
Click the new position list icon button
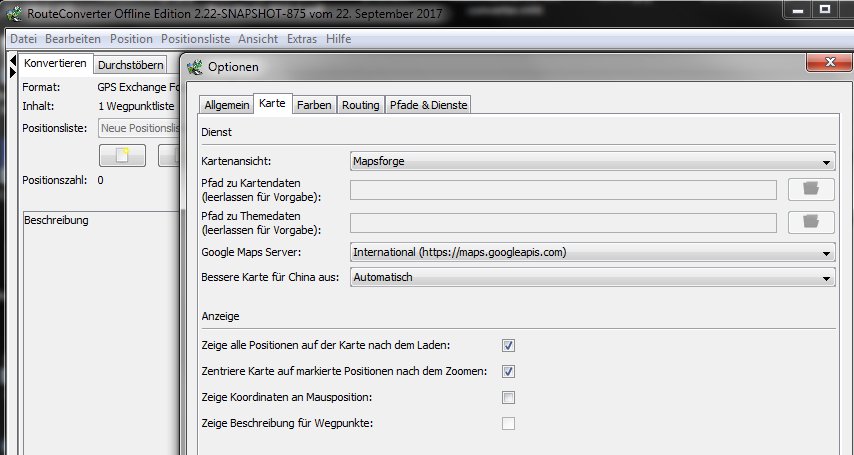[x=122, y=156]
